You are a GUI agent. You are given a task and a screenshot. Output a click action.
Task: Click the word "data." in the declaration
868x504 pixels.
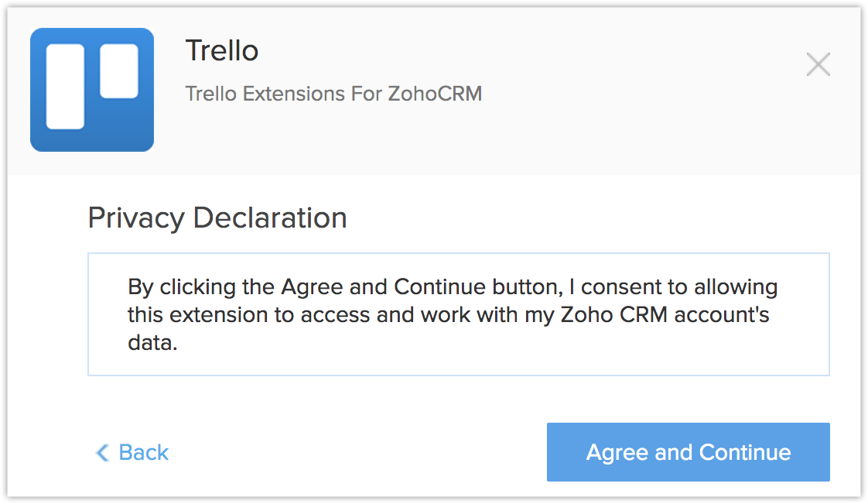153,342
